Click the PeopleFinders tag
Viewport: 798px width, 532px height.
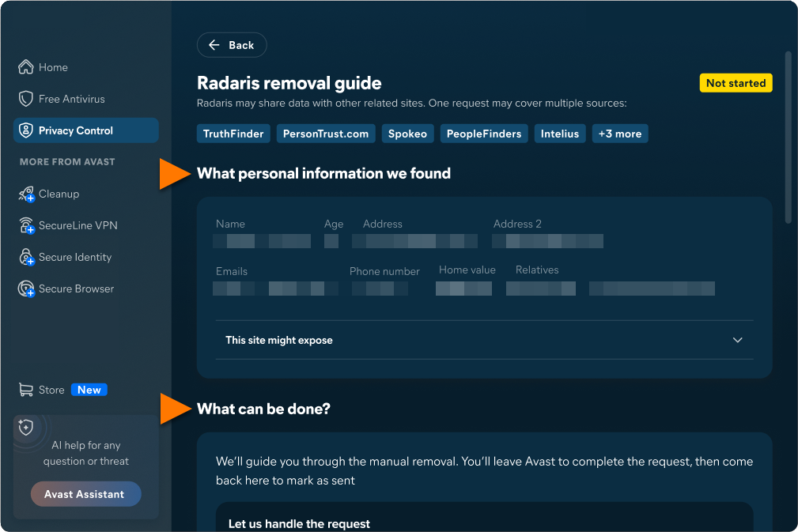[484, 134]
